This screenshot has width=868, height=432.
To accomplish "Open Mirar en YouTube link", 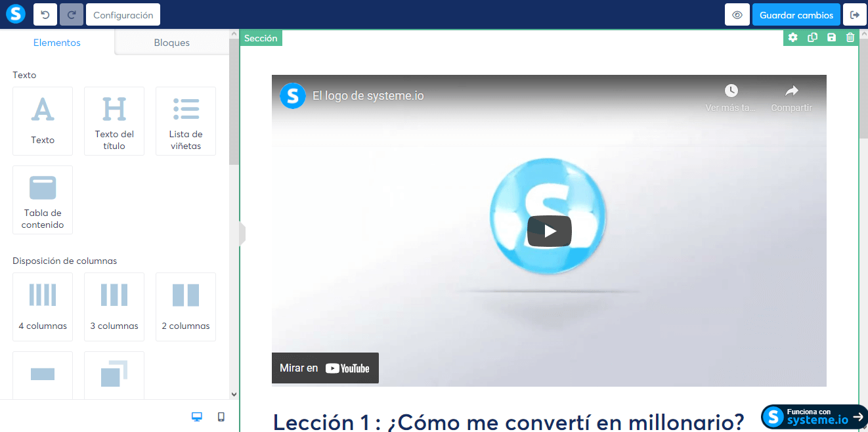I will pos(325,368).
